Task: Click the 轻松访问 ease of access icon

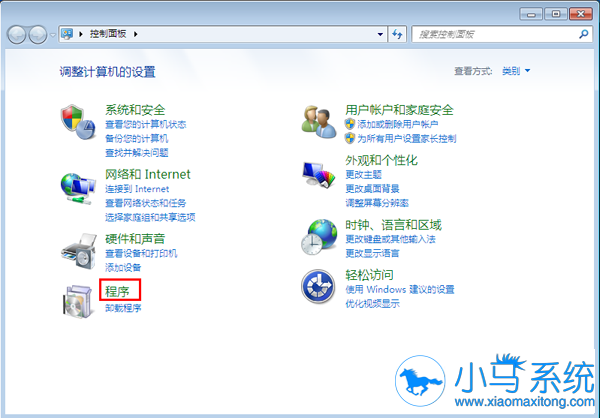Action: click(318, 286)
